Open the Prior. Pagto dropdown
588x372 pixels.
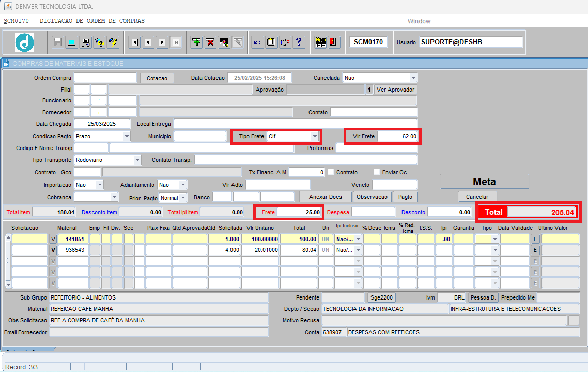point(183,198)
